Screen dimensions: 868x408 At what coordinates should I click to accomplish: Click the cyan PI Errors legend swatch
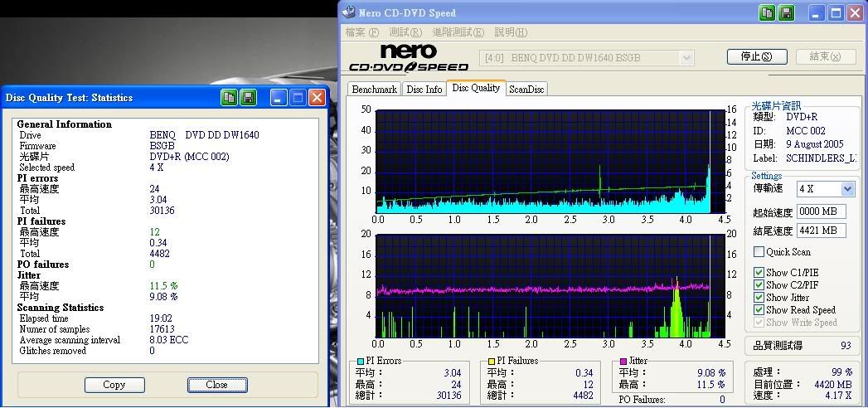(x=361, y=361)
